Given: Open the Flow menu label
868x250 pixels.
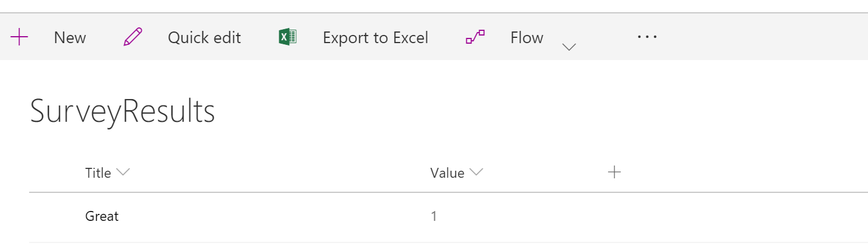Looking at the screenshot, I should click(x=527, y=38).
